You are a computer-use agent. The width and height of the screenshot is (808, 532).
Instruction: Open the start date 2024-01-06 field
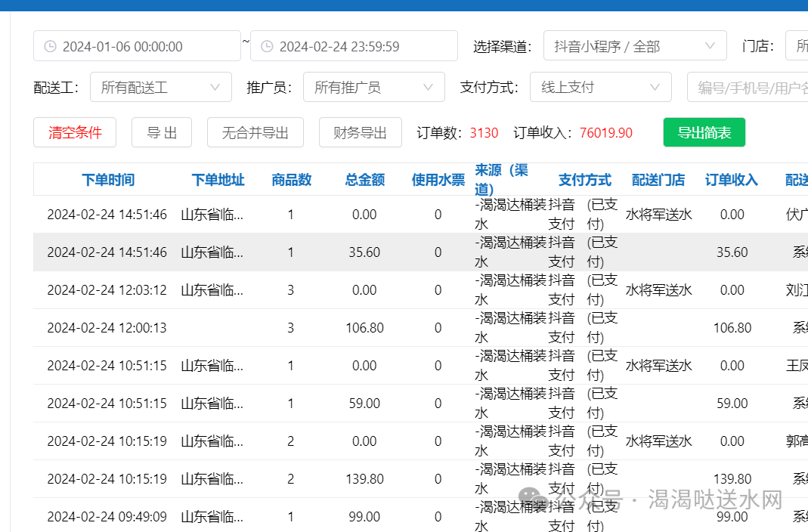(137, 46)
